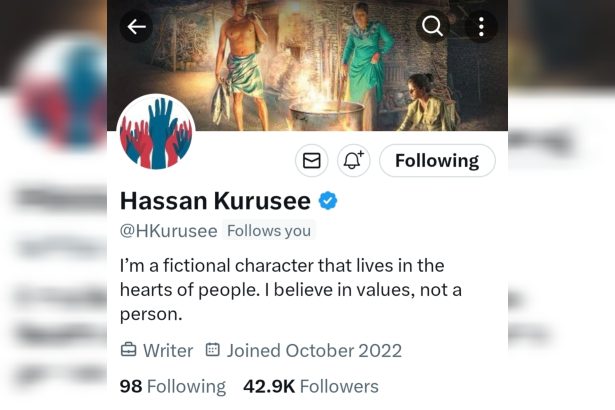
Task: Toggle the Following button to unfollow
Action: pos(437,160)
